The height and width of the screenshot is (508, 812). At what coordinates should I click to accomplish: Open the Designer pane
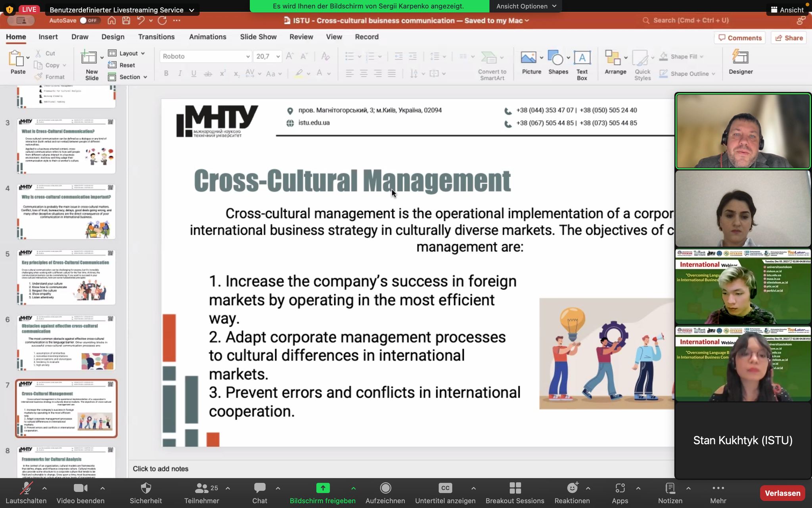pos(741,63)
